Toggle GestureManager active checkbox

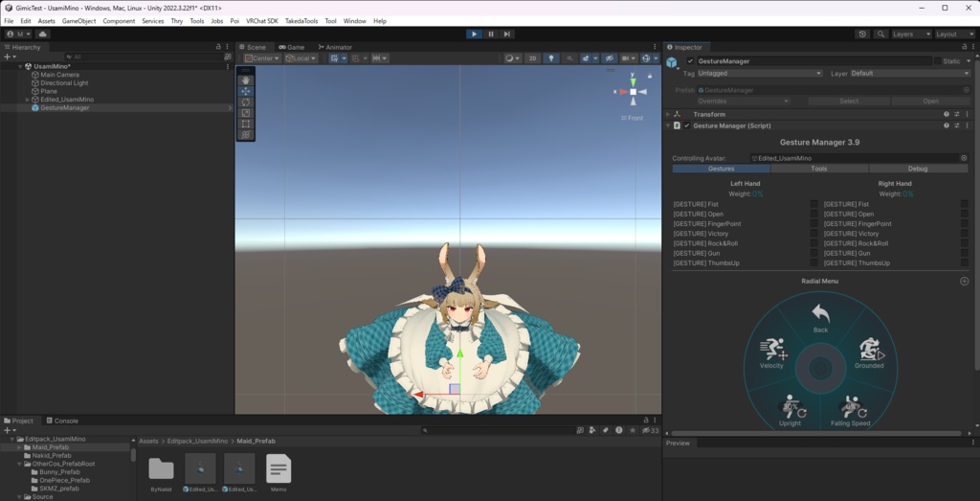coord(690,60)
